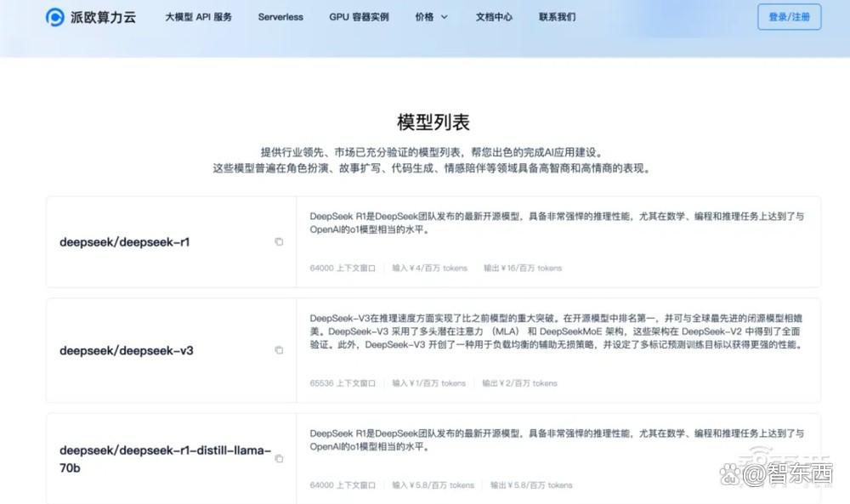Click the '提供行业领先' subtitle line
The width and height of the screenshot is (850, 504).
click(x=433, y=152)
